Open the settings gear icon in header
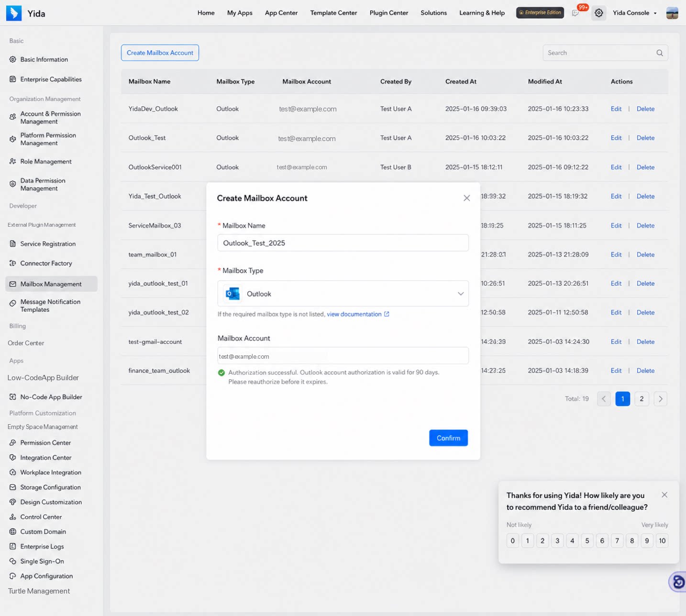 pos(598,13)
